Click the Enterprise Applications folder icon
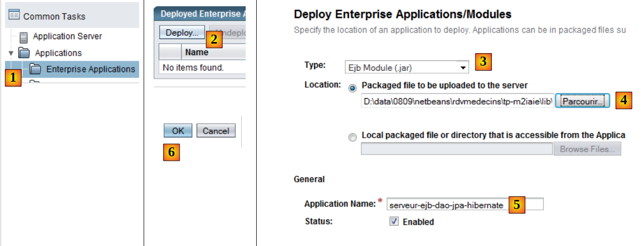The height and width of the screenshot is (246, 644). tap(36, 69)
